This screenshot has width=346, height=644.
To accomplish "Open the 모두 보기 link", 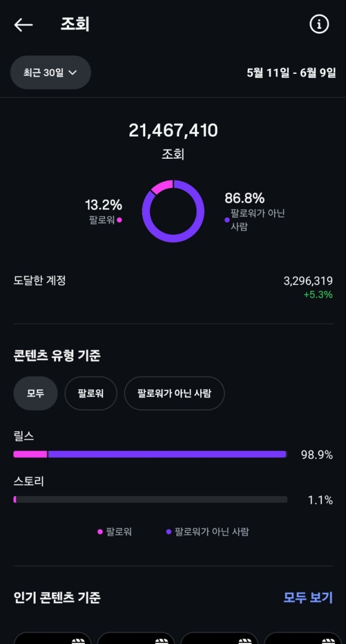I will [x=308, y=597].
